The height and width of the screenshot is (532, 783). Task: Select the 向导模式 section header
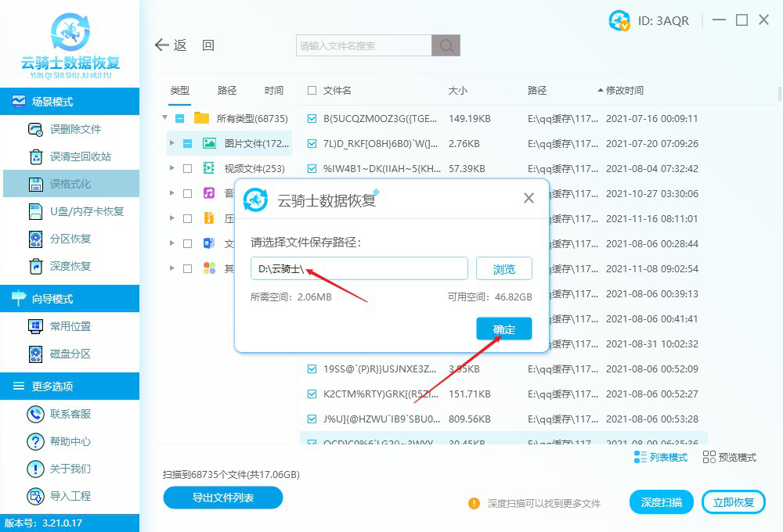[70, 299]
